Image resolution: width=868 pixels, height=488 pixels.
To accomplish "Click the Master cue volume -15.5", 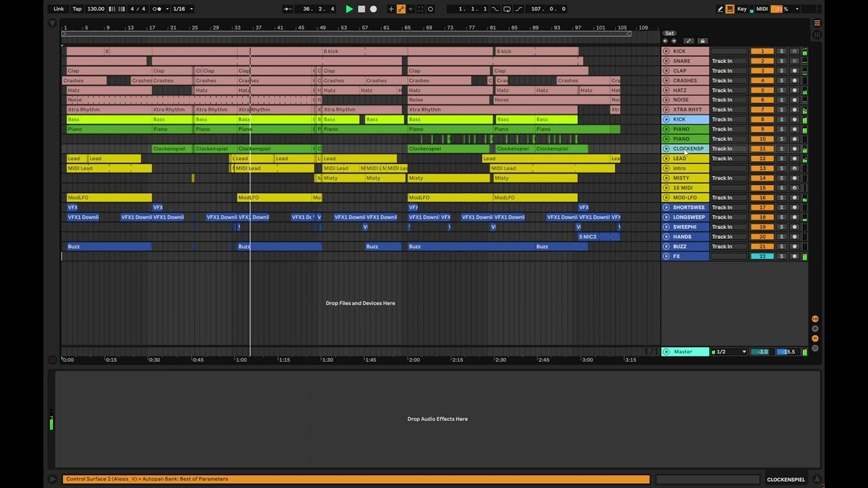I will pos(787,352).
